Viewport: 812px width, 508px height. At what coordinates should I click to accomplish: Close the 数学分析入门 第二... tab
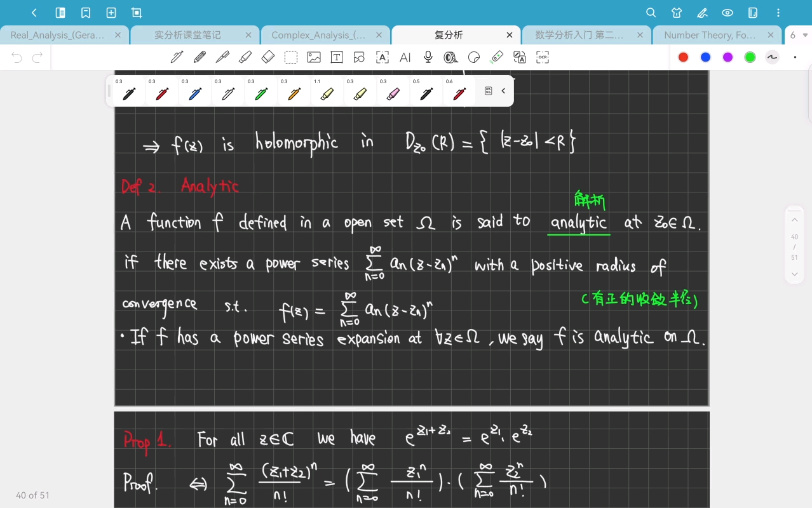click(x=640, y=35)
